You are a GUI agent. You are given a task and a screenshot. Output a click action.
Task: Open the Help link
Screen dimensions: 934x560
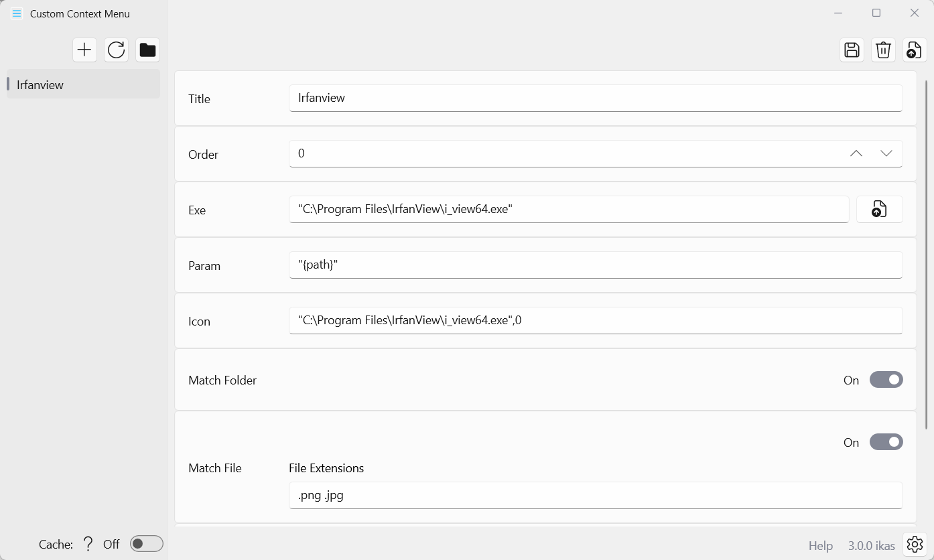pos(820,545)
